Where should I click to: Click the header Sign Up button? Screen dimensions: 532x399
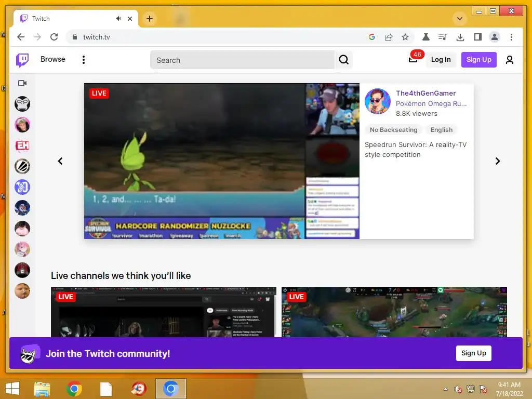tap(478, 60)
